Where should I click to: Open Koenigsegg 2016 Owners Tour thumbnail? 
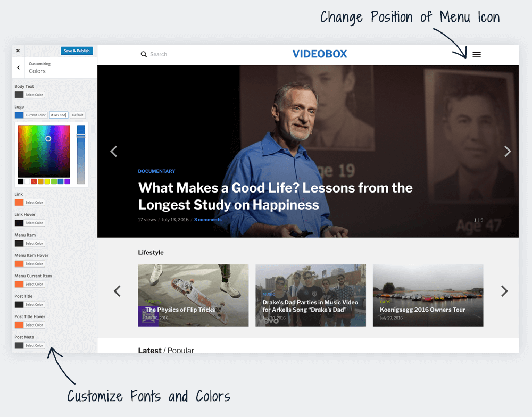click(x=428, y=295)
